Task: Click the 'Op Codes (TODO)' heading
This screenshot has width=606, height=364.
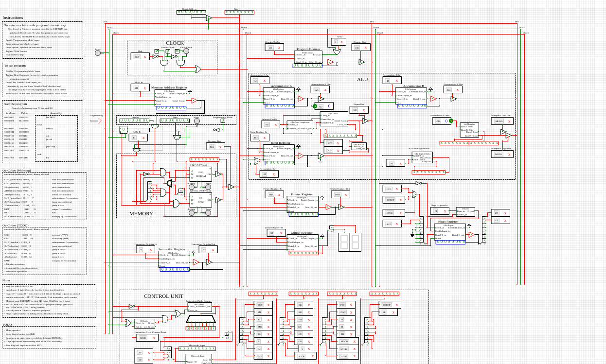Action: point(15,225)
